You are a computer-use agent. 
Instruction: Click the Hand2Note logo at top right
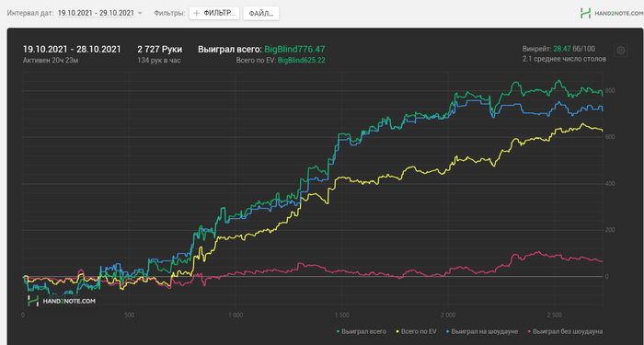[x=611, y=13]
